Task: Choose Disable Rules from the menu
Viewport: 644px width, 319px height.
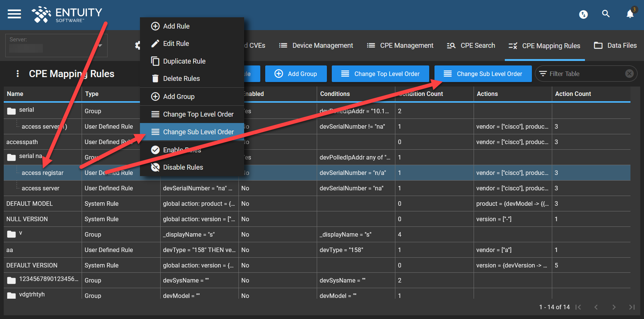Action: coord(192,167)
